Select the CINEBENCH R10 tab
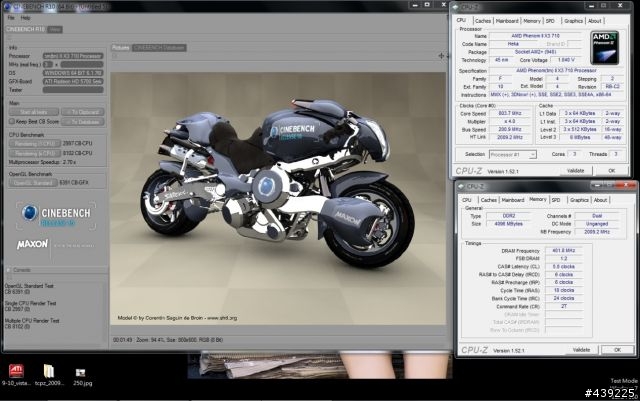The image size is (640, 401). [25, 29]
